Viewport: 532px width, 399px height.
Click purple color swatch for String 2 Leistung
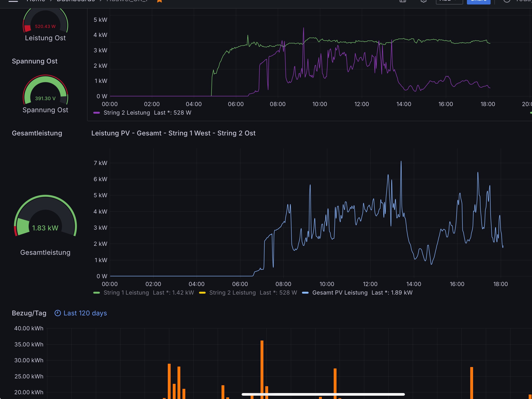click(97, 113)
